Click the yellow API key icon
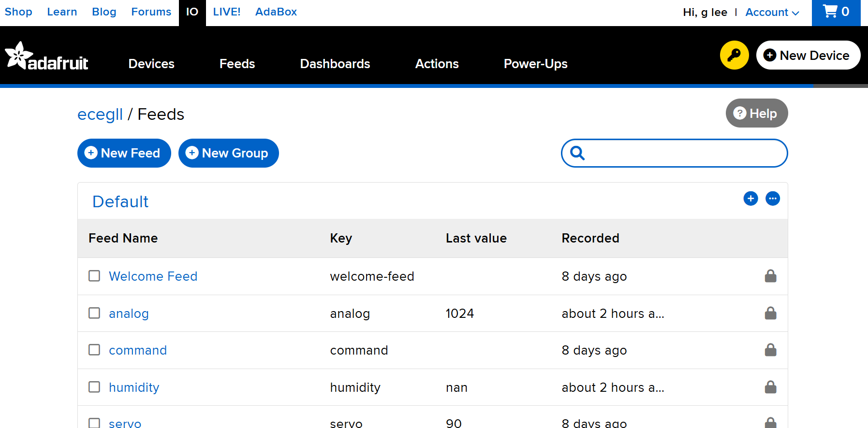The image size is (868, 428). [x=734, y=55]
